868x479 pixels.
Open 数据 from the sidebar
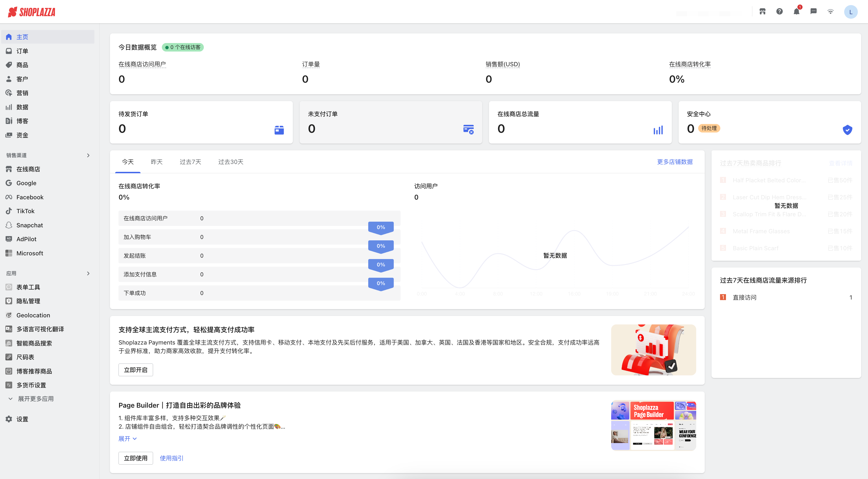click(x=22, y=107)
